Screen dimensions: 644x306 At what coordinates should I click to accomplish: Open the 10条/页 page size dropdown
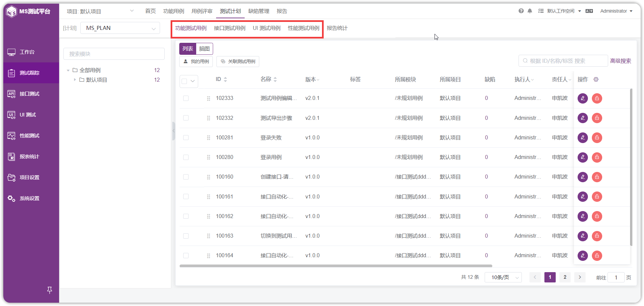503,277
